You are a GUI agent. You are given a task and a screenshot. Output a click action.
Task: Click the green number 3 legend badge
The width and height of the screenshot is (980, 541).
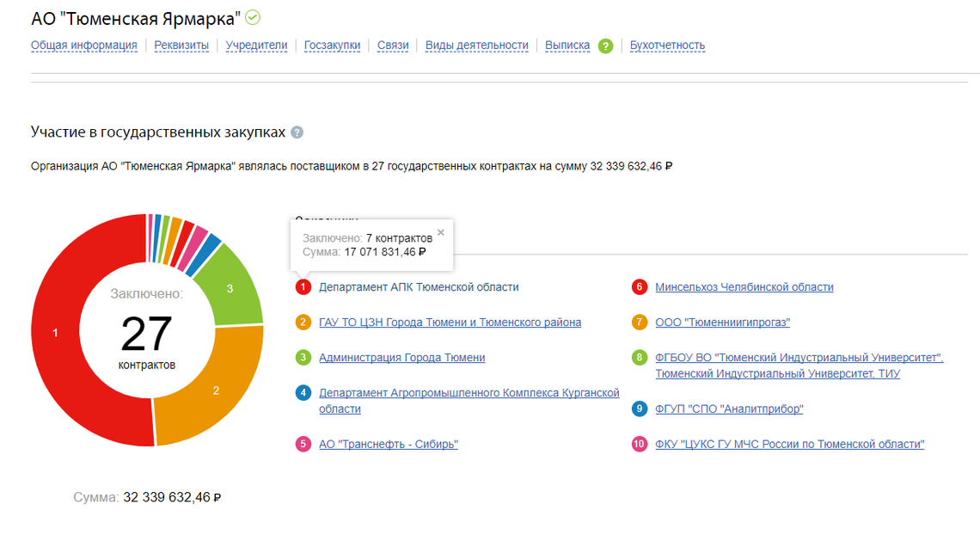tap(303, 357)
